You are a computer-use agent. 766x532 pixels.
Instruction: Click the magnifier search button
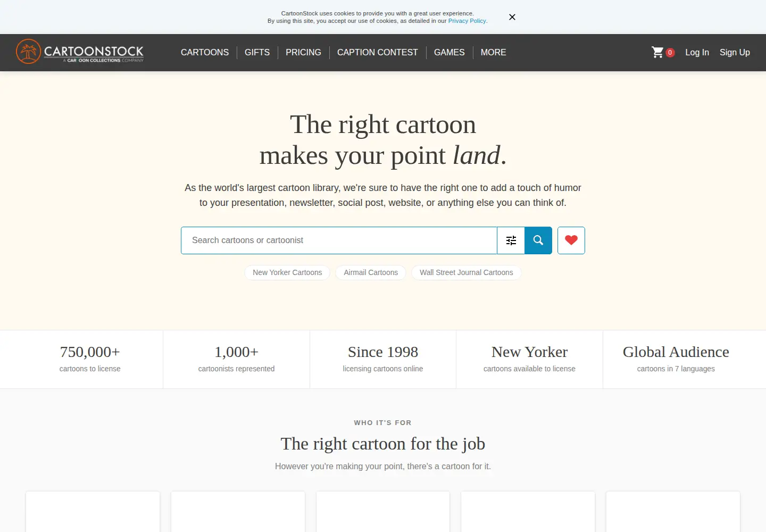click(x=538, y=240)
